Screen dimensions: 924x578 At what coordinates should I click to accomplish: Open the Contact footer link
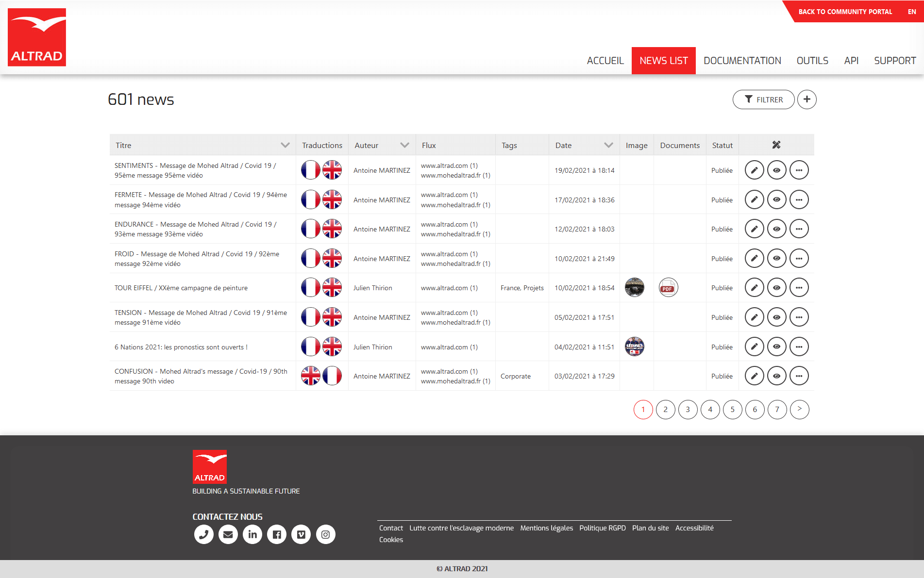point(391,528)
